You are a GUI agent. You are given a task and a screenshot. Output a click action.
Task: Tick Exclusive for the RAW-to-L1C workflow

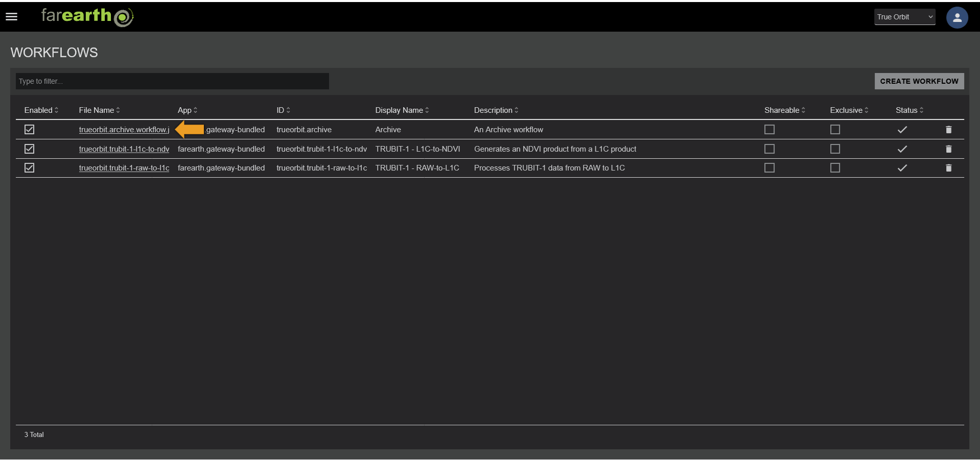point(835,168)
